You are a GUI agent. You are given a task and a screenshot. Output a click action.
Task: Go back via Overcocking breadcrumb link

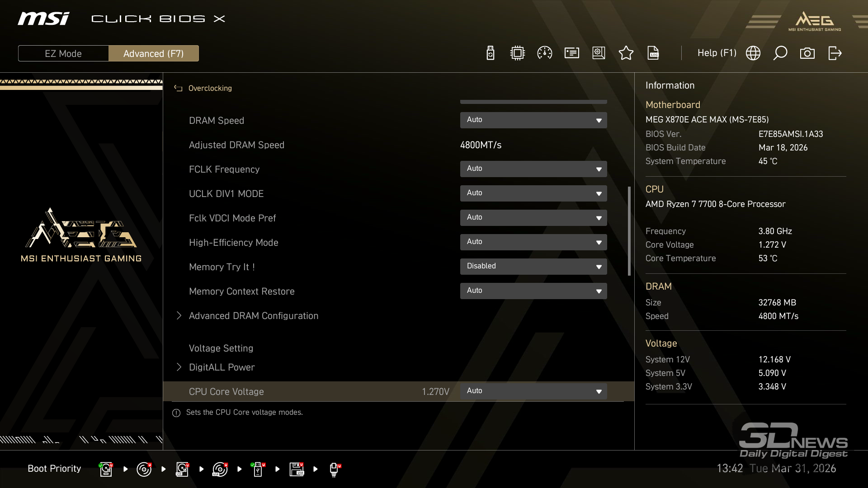tap(209, 89)
